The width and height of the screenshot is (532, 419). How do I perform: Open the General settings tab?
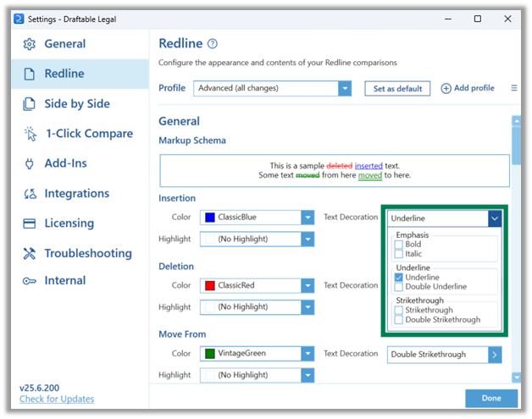pyautogui.click(x=80, y=44)
